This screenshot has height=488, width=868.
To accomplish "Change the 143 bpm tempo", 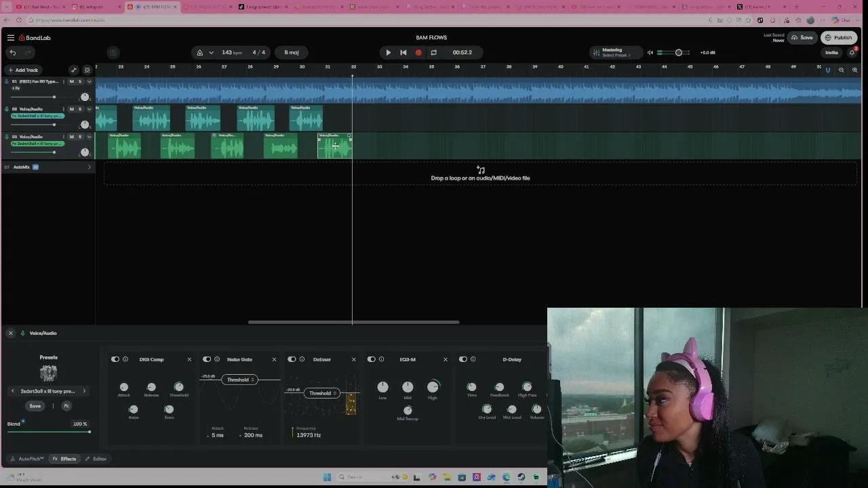I will pos(232,52).
